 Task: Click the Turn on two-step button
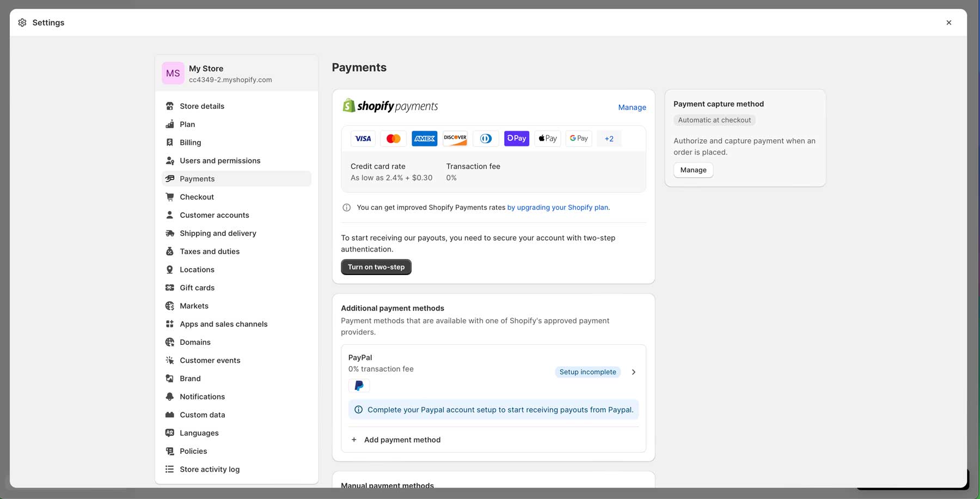(376, 267)
